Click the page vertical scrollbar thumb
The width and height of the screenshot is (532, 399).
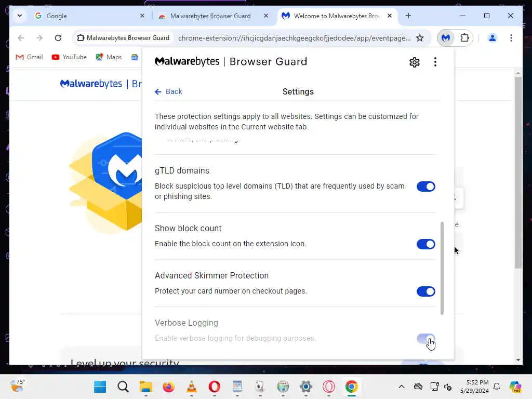pos(518,172)
